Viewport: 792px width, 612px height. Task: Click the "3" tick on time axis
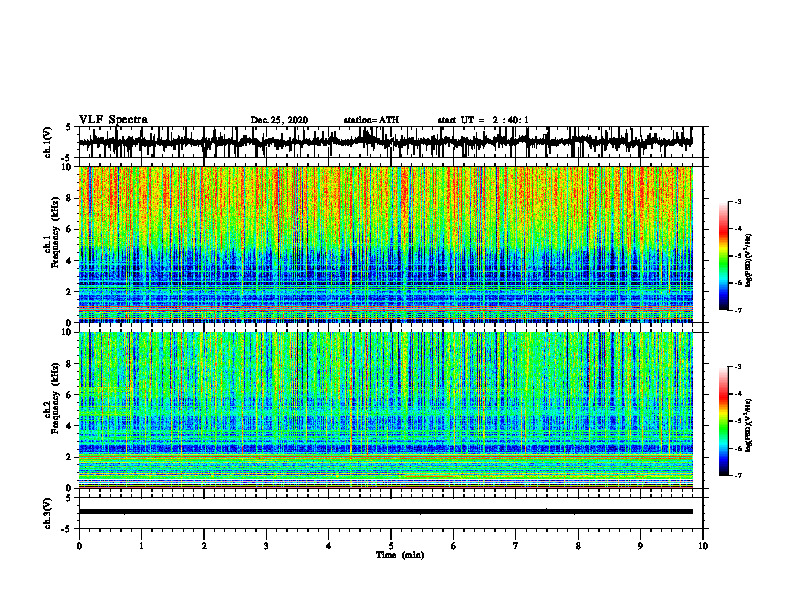pyautogui.click(x=266, y=546)
